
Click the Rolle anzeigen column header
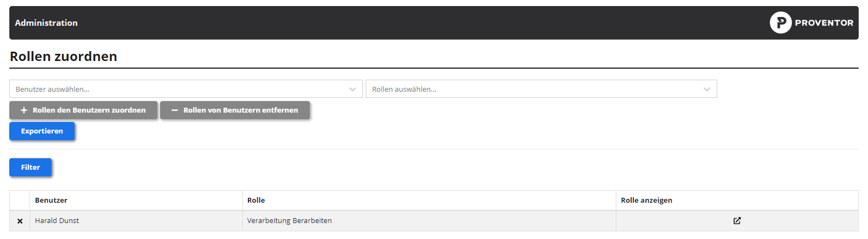coord(646,201)
